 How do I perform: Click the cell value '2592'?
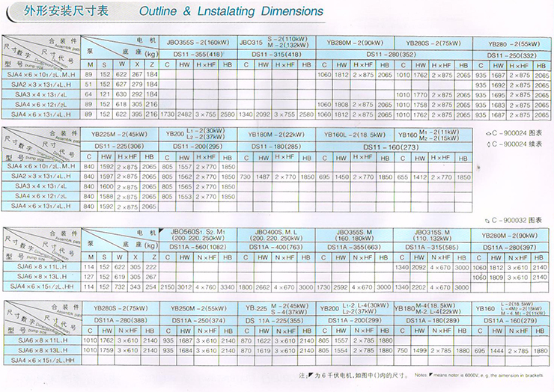pos(341,287)
